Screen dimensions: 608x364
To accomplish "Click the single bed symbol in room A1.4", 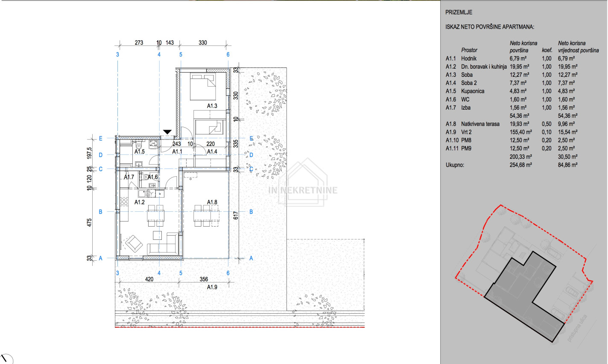I will click(x=208, y=127).
